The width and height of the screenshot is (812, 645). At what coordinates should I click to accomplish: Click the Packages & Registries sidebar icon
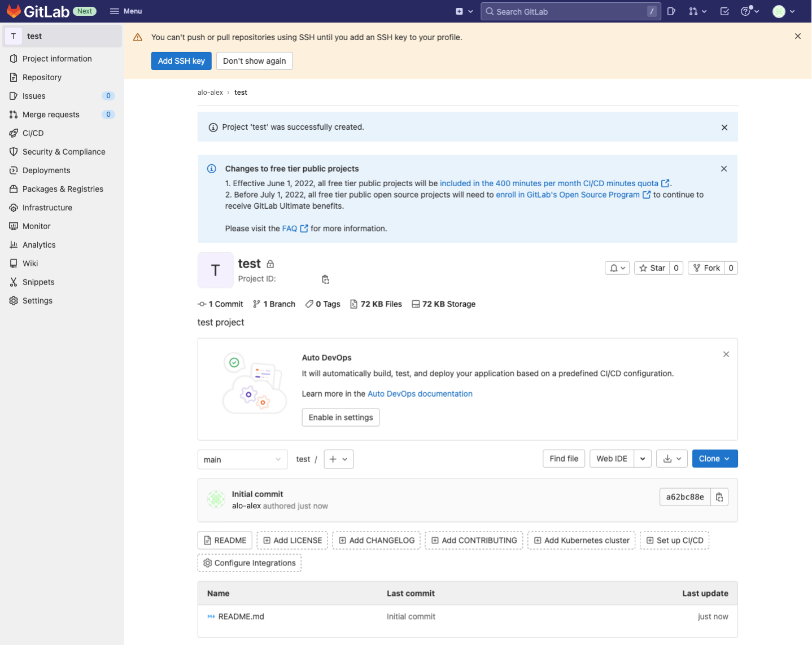14,189
